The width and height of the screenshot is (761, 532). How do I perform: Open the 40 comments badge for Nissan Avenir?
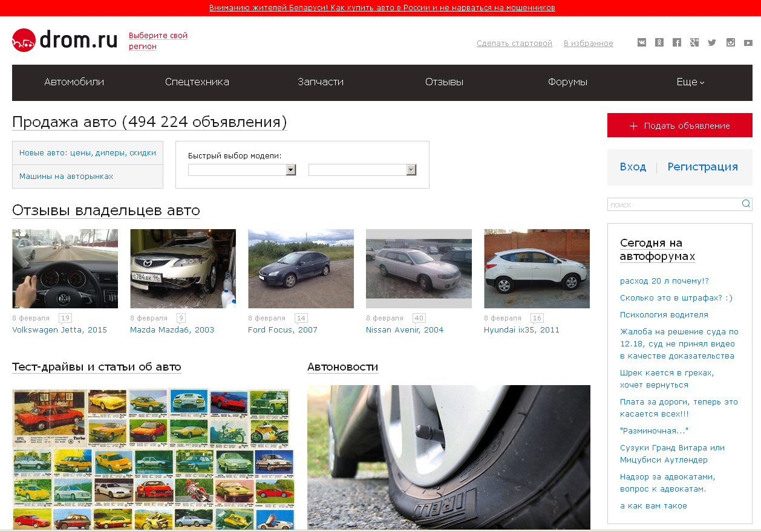(x=419, y=318)
